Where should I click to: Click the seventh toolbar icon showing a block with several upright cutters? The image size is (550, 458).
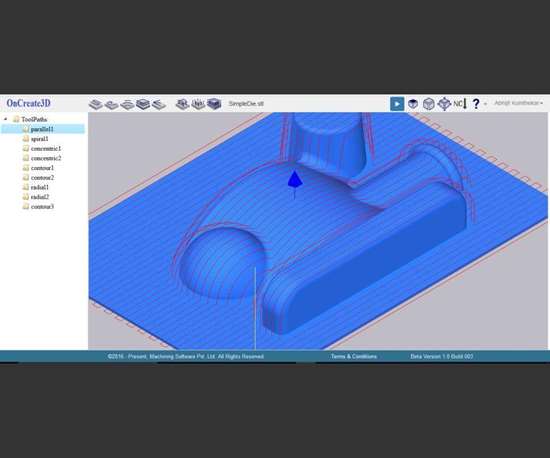click(198, 104)
